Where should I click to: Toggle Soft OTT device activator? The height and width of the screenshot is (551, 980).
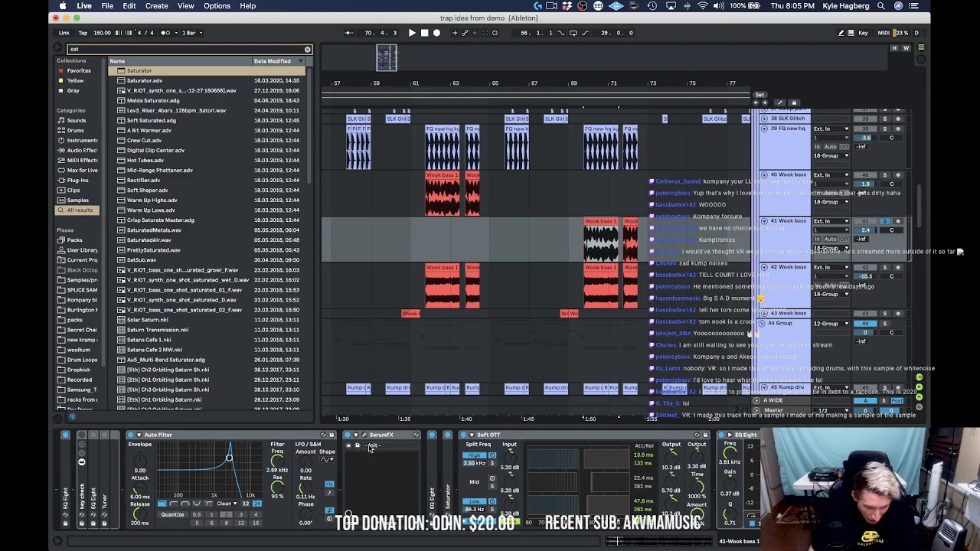[x=463, y=435]
